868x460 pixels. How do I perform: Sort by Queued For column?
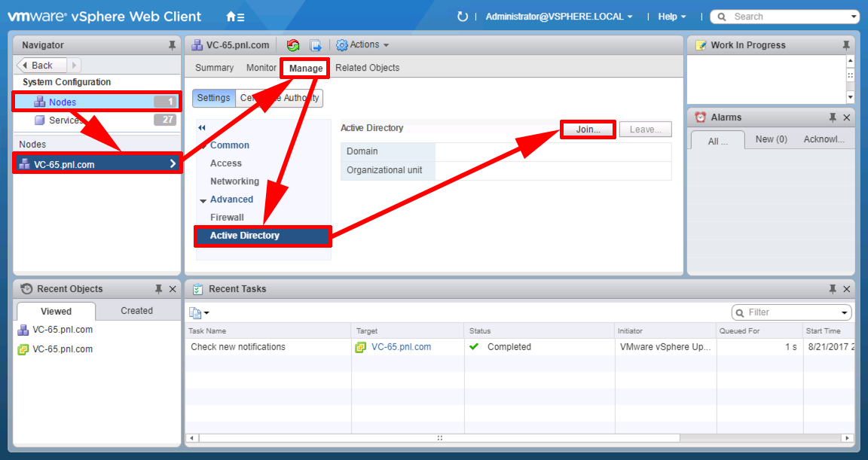pyautogui.click(x=759, y=331)
